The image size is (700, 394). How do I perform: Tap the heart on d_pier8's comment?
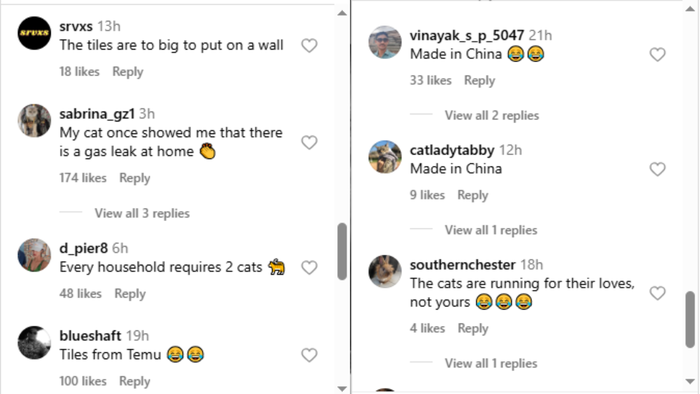coord(309,267)
